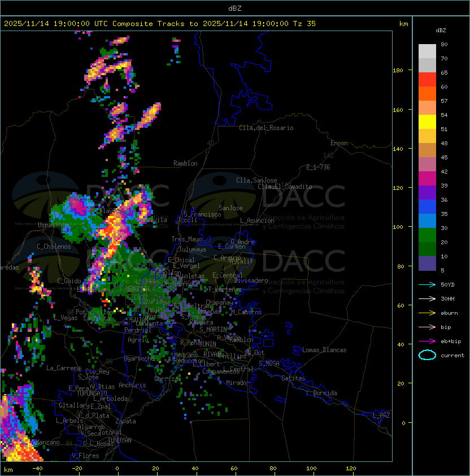This screenshot has height=476, width=470.
Task: Click the Perdriel map label
Action: coord(138,330)
